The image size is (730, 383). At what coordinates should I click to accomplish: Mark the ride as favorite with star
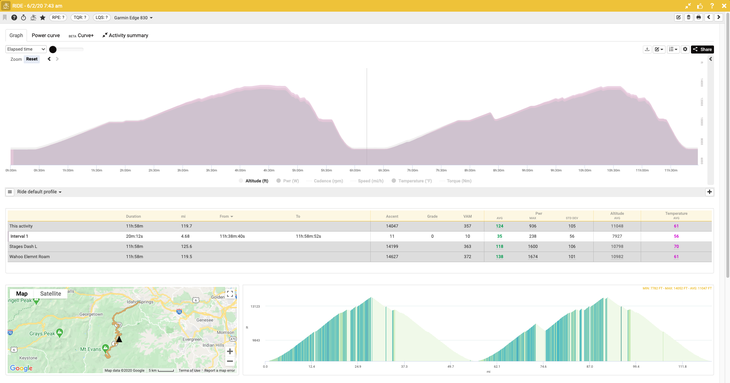pos(42,18)
